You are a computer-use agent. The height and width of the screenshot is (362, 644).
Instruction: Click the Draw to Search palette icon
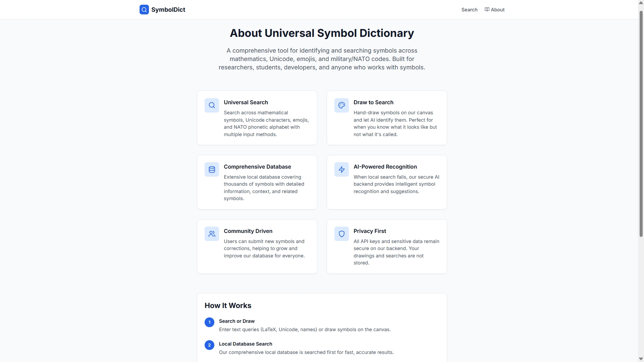[341, 105]
